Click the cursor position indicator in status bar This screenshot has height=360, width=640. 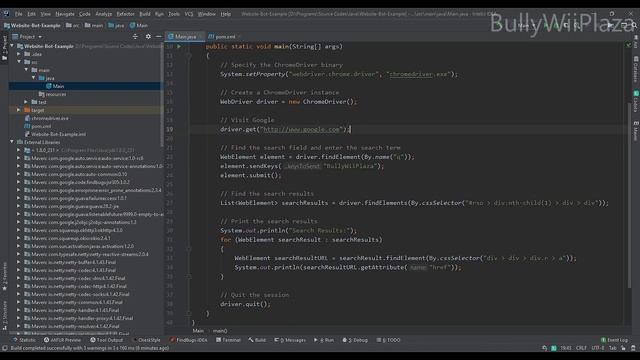566,348
